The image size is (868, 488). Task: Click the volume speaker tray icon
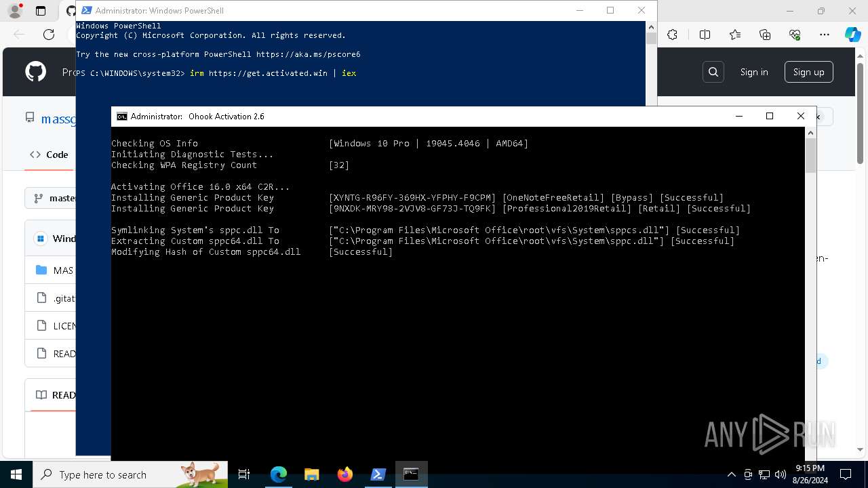tap(780, 474)
